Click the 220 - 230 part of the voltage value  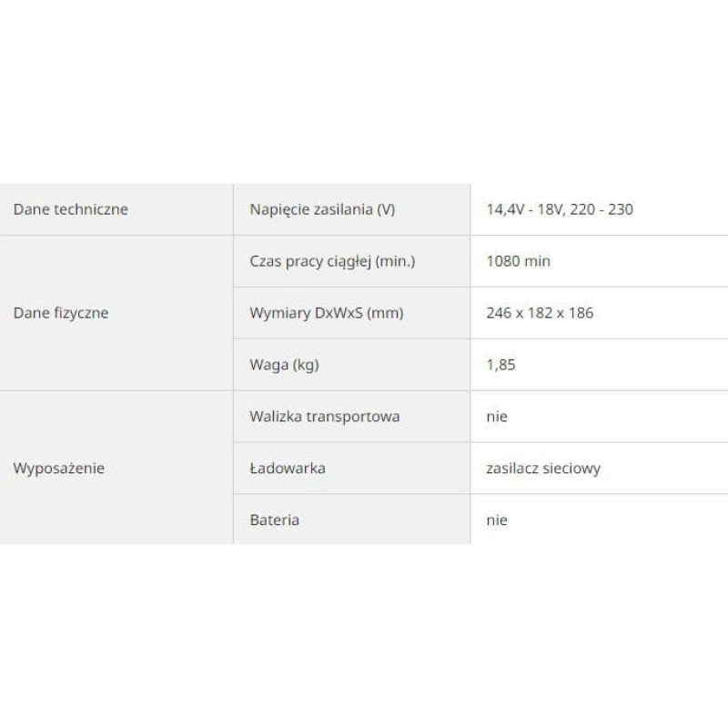602,209
